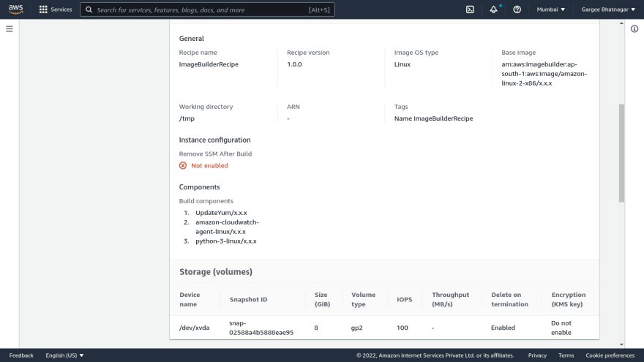Click the Device name column header
The height and width of the screenshot is (362, 644).
[x=190, y=300]
